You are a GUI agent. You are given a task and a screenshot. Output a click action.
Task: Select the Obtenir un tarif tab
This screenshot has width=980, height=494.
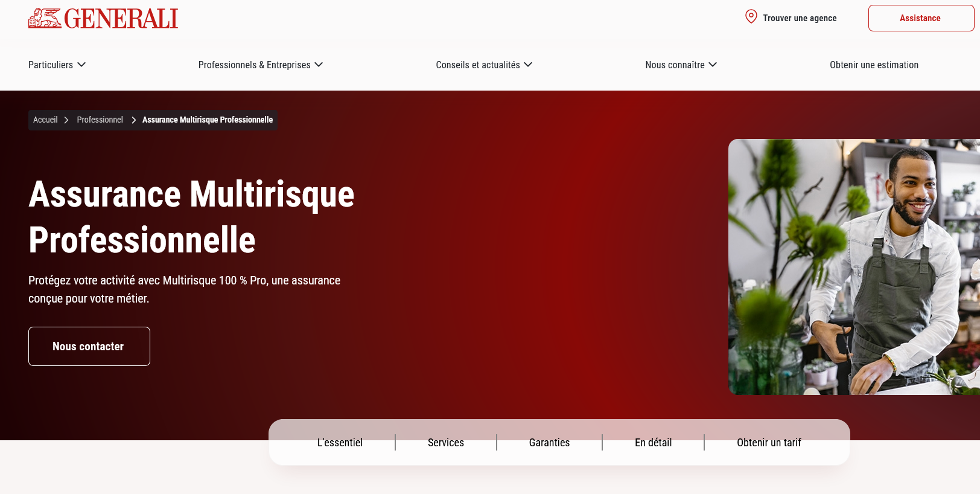click(x=769, y=443)
